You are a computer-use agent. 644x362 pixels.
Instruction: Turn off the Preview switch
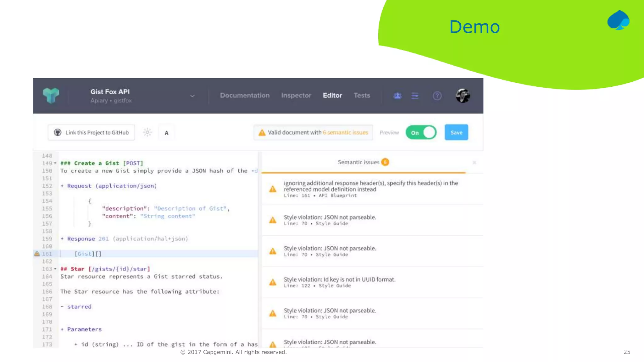point(421,132)
